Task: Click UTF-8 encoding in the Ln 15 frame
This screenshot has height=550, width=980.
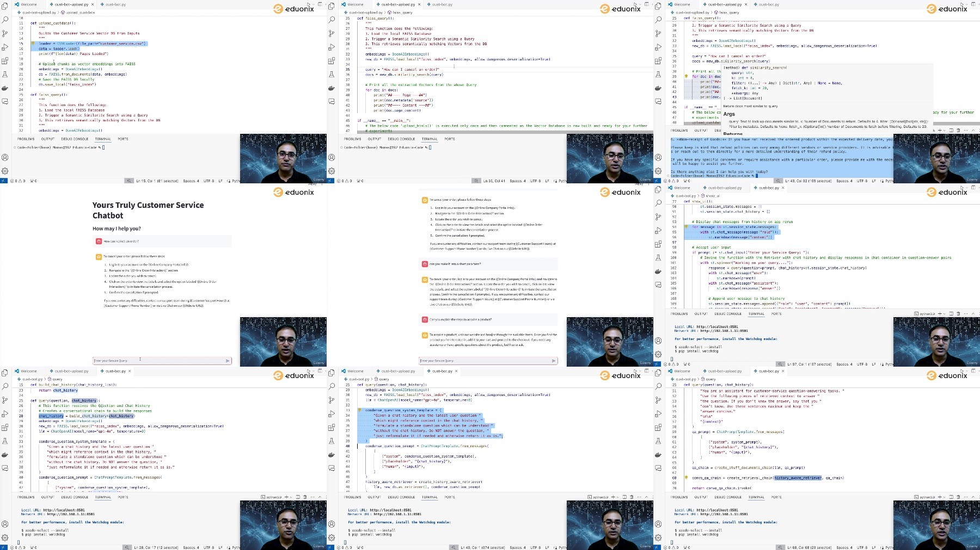Action: coord(209,181)
